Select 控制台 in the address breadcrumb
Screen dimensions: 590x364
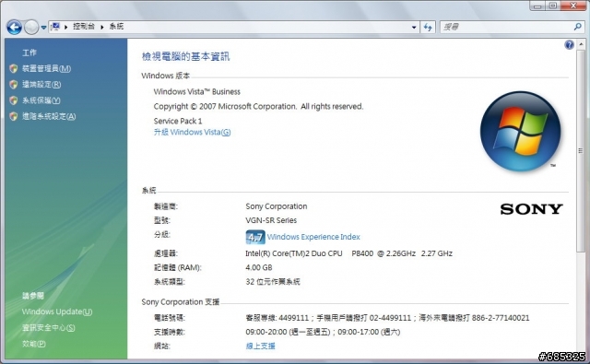point(84,27)
